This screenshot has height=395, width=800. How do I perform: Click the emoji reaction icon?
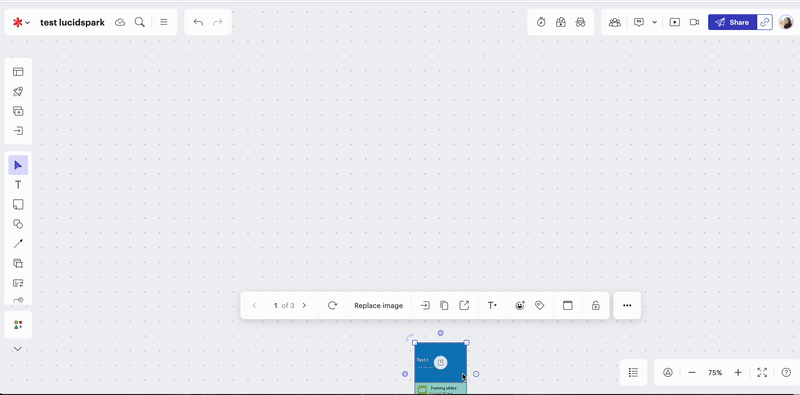pos(520,305)
